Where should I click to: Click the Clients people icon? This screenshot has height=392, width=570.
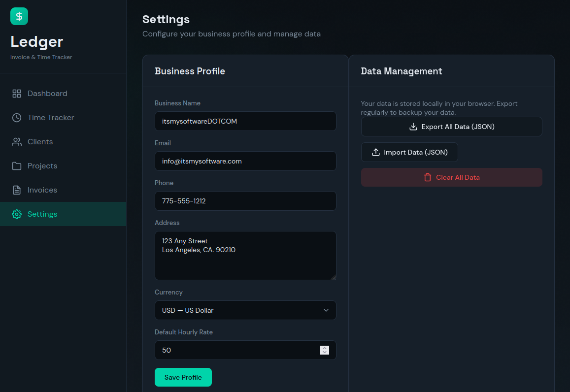tap(17, 142)
